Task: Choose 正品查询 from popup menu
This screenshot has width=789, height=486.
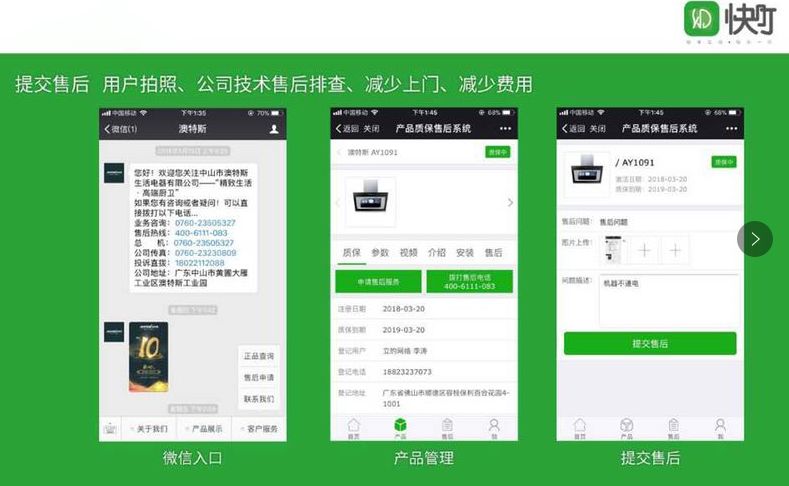Action: coord(259,356)
